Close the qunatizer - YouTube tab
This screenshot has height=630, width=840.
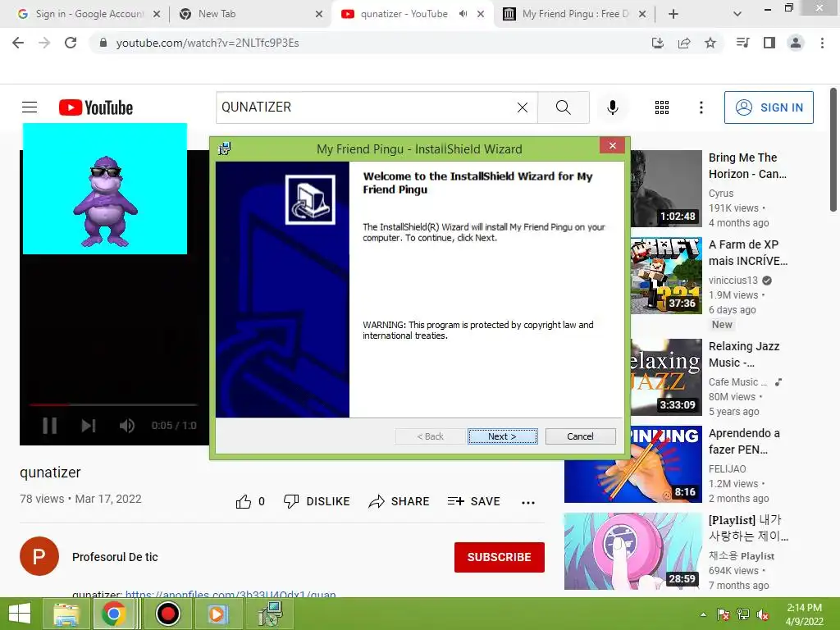(481, 14)
